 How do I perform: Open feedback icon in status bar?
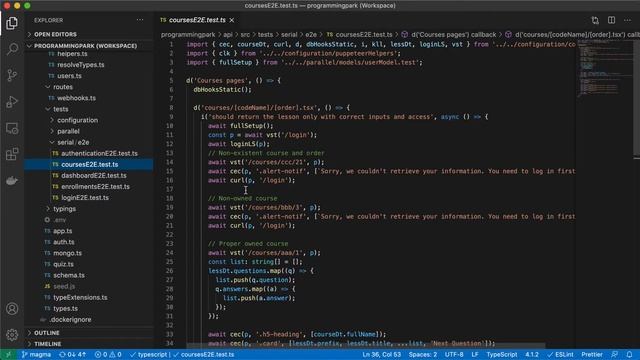[x=614, y=355]
